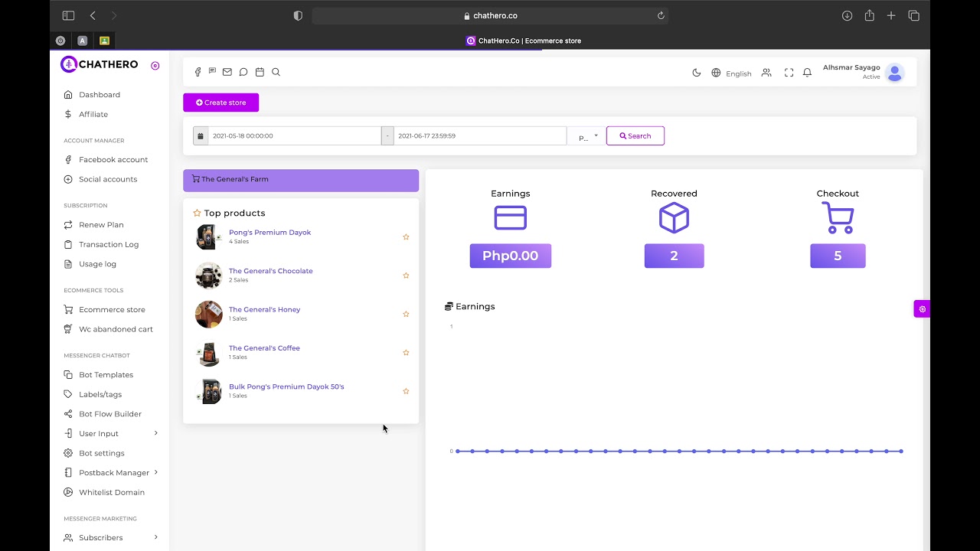
Task: Open the floating purple settings gear tab
Action: (922, 309)
